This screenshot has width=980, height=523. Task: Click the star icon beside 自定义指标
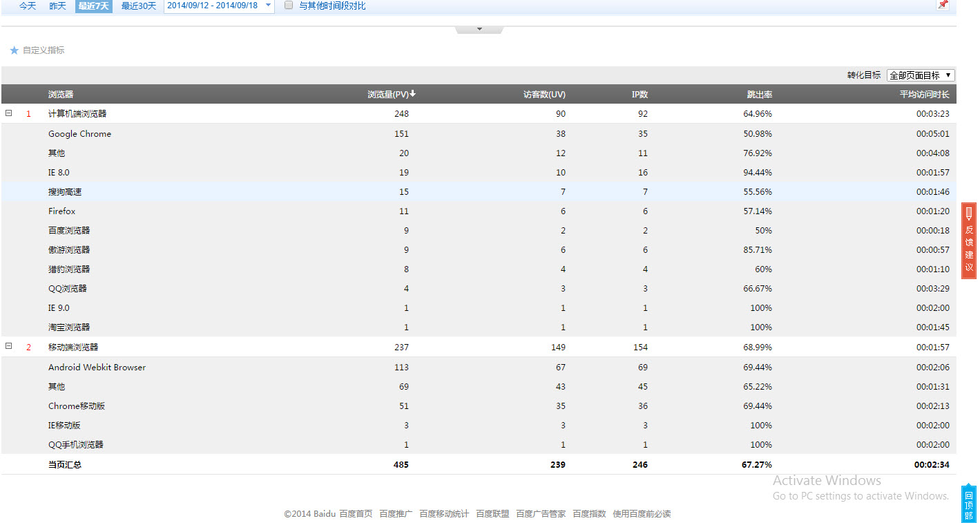click(x=14, y=50)
